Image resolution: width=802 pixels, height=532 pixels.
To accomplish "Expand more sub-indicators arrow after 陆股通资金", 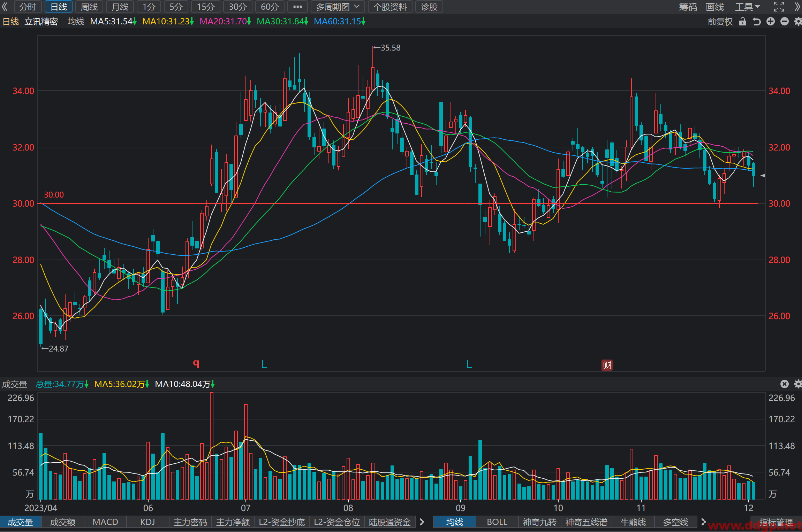I will click(422, 522).
